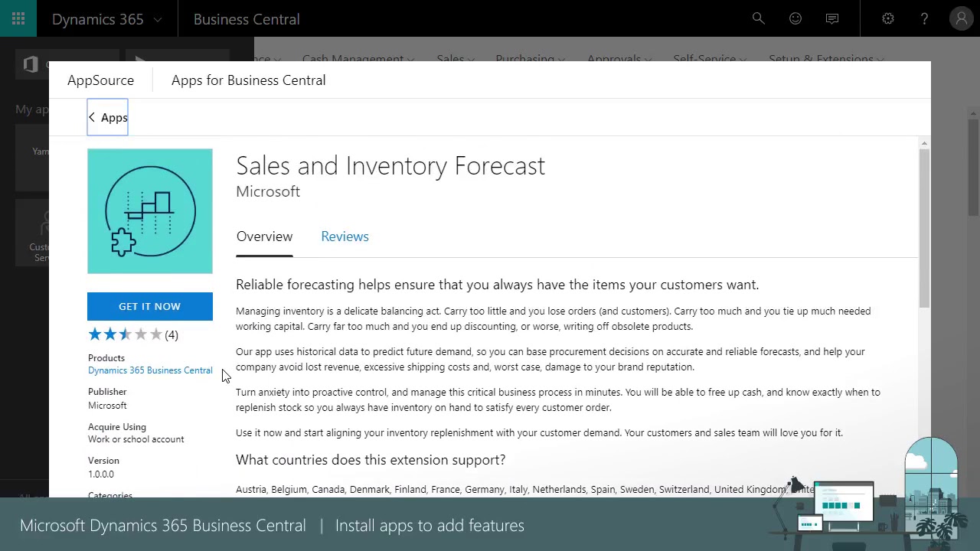Viewport: 980px width, 551px height.
Task: Click the Microsoft publisher name under title
Action: 268,191
